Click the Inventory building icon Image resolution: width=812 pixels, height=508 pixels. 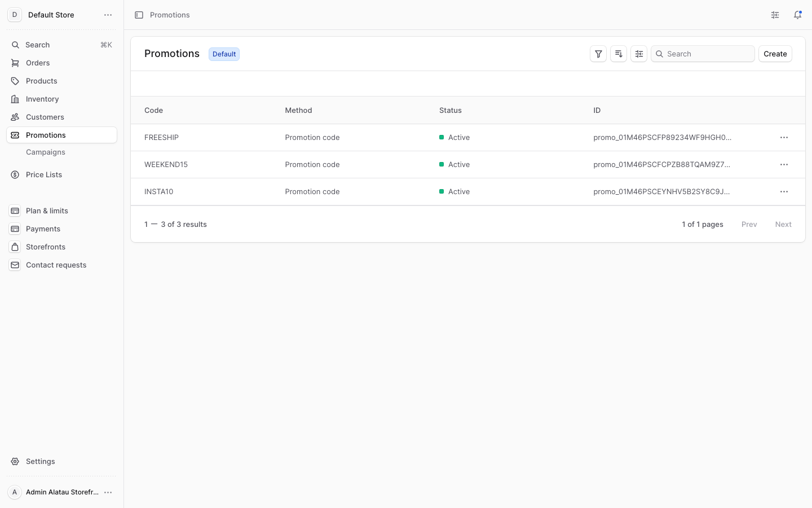tap(15, 99)
